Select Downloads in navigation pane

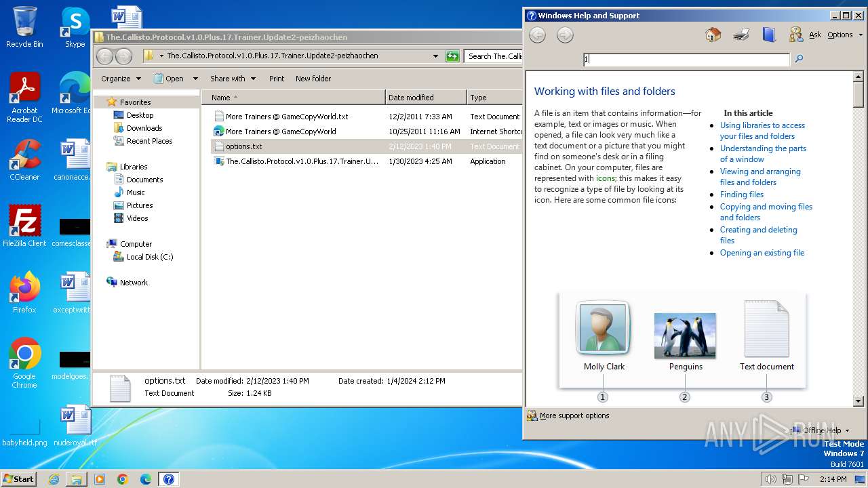click(x=144, y=128)
